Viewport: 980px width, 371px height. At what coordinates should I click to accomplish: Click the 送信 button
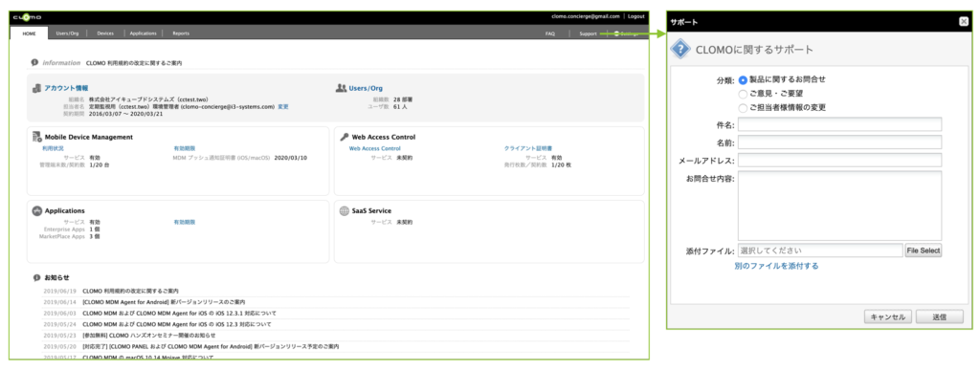tap(940, 317)
